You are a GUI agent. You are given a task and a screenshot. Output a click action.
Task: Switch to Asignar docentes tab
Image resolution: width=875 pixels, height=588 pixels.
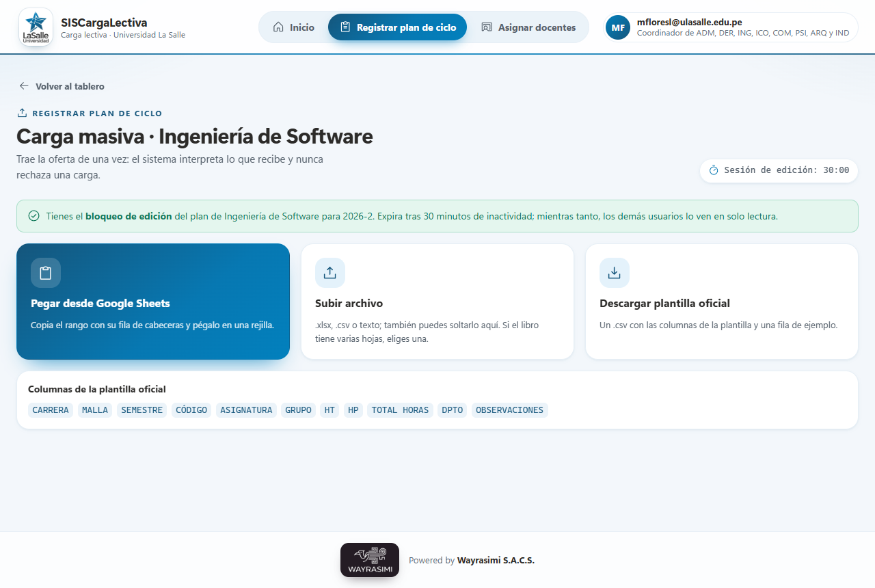[x=528, y=27]
